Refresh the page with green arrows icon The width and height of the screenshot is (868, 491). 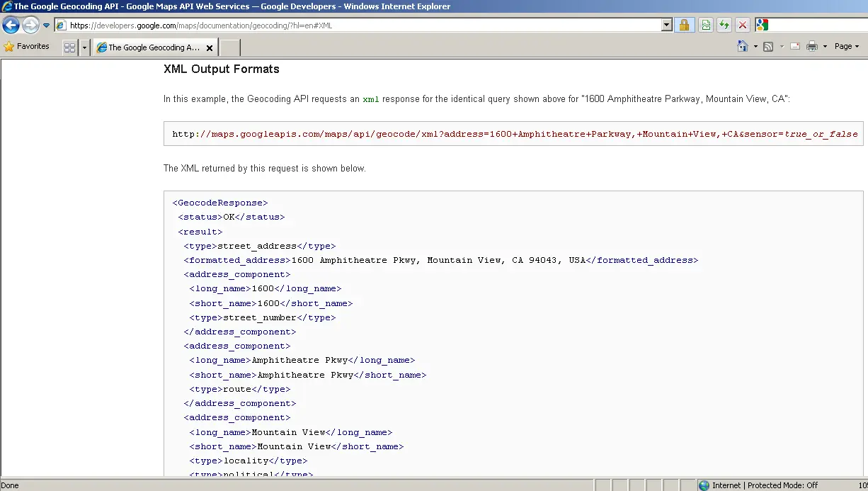[x=724, y=26]
